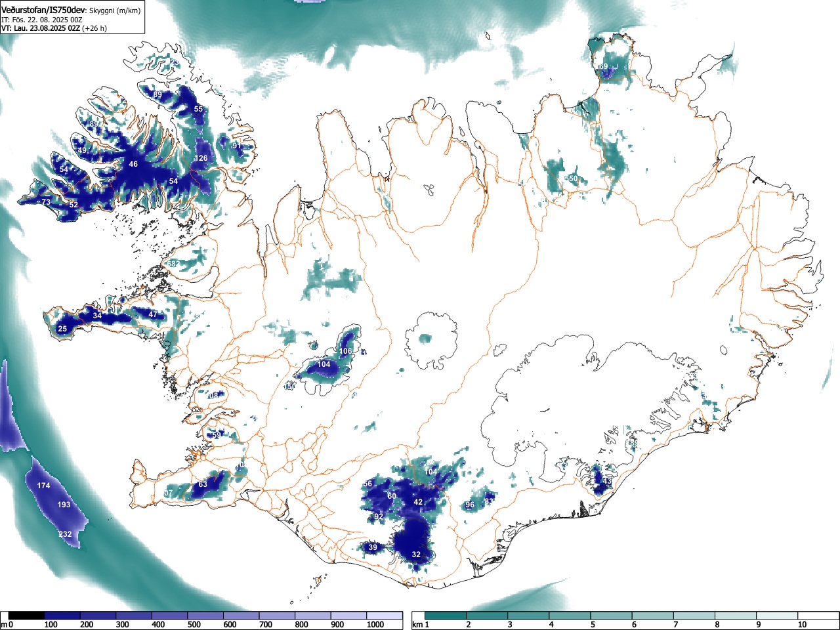The width and height of the screenshot is (840, 630).
Task: Click the 682 visibility value
Action: (x=173, y=263)
